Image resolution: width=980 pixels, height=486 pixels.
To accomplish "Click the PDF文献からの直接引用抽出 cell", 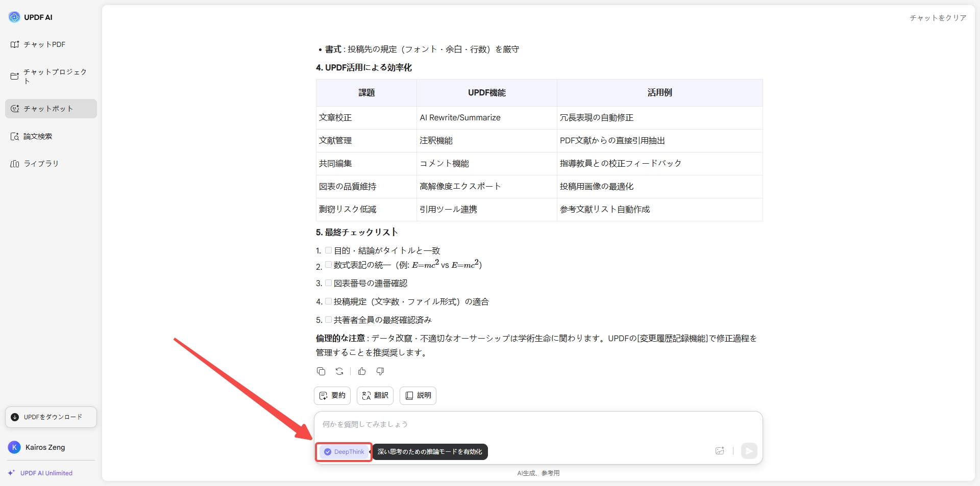I will click(660, 141).
